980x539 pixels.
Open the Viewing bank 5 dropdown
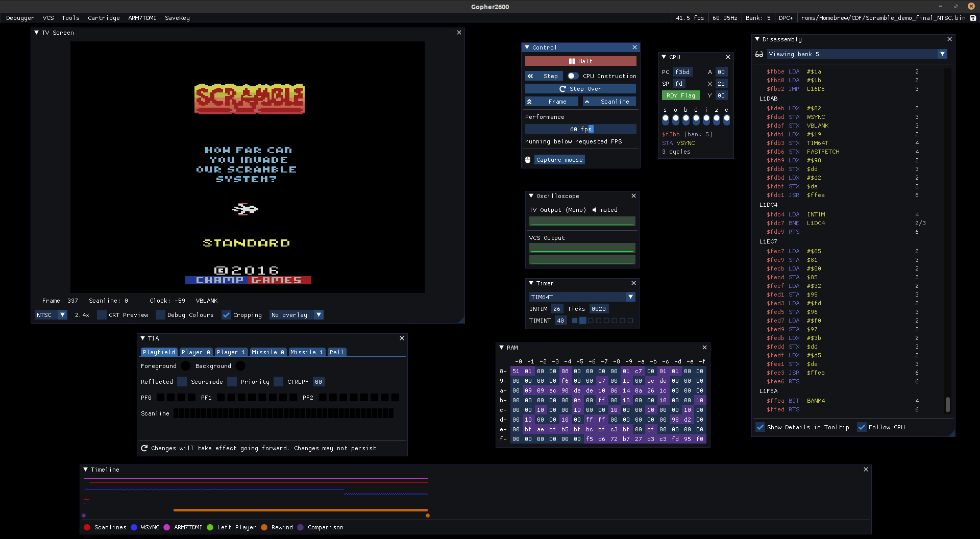point(857,54)
